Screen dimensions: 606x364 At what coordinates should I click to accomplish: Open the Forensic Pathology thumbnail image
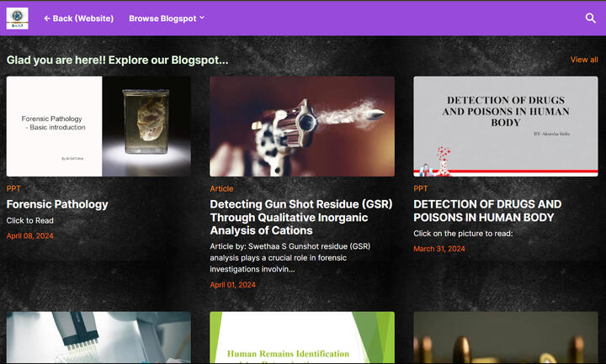98,126
